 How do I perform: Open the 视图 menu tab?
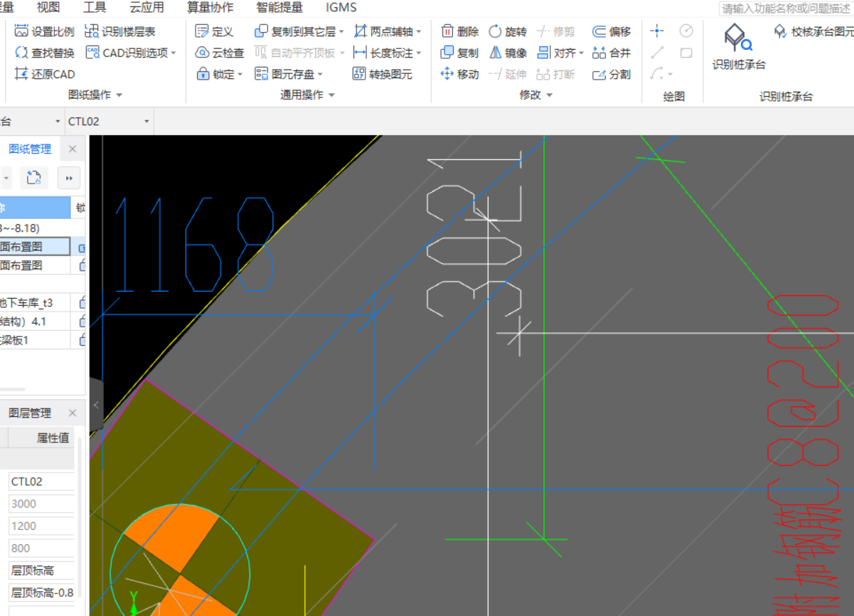coord(48,8)
